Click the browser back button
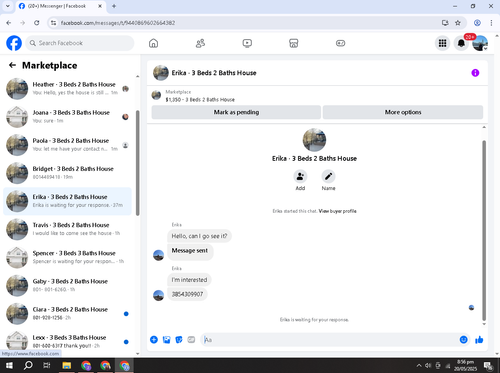 coord(9,23)
